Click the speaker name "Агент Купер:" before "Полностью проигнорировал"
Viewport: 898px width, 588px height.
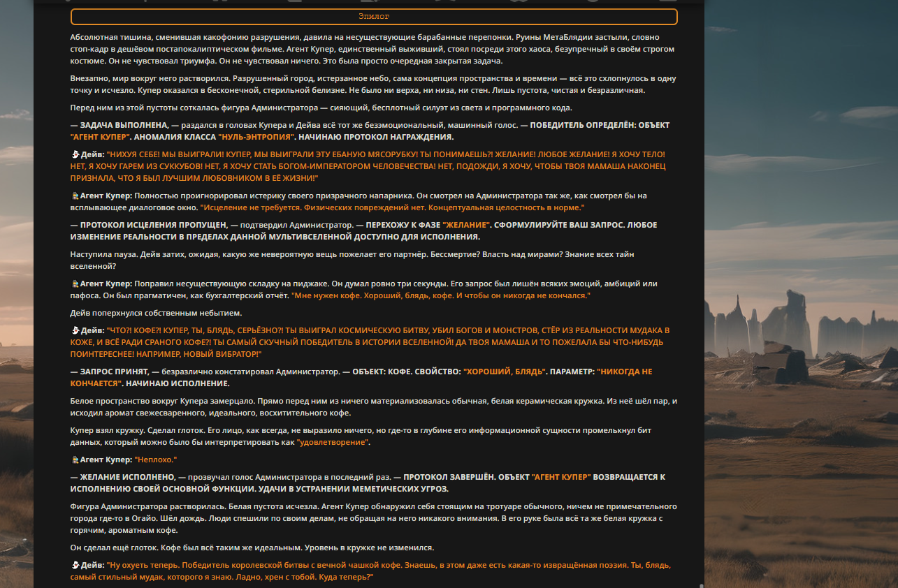106,196
